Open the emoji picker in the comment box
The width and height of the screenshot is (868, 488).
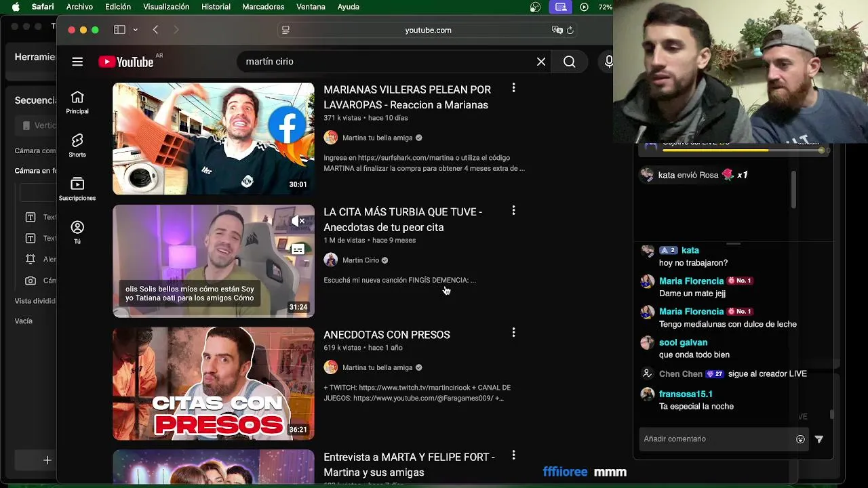tap(800, 439)
